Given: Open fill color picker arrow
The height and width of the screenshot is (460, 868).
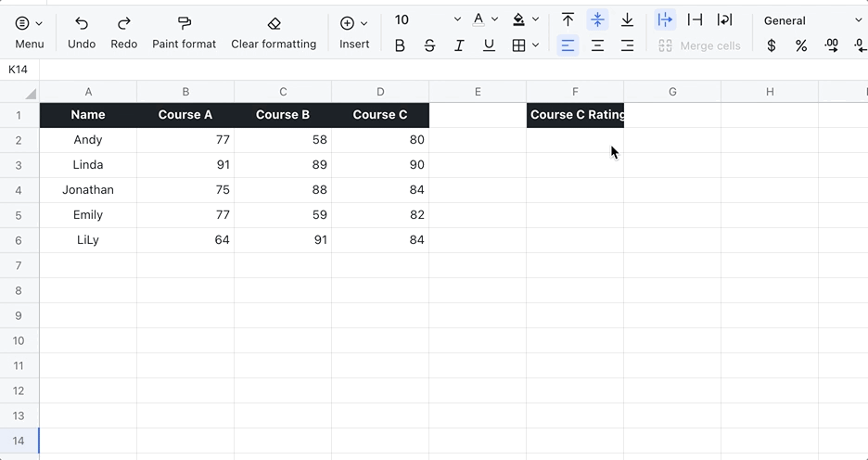Looking at the screenshot, I should [536, 19].
